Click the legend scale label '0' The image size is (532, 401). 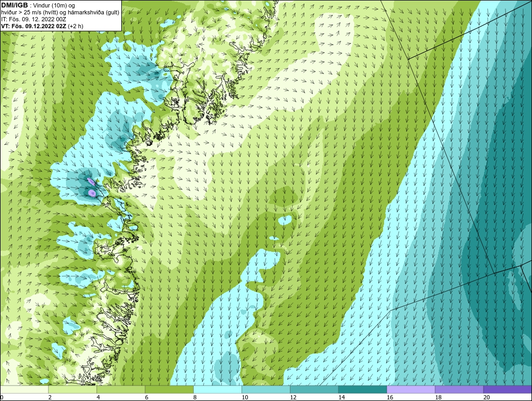[2, 397]
